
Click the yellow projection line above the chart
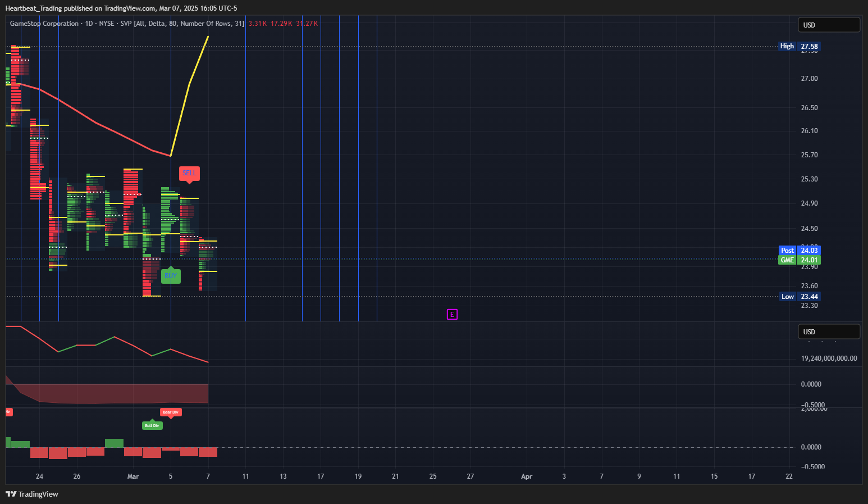tap(189, 84)
